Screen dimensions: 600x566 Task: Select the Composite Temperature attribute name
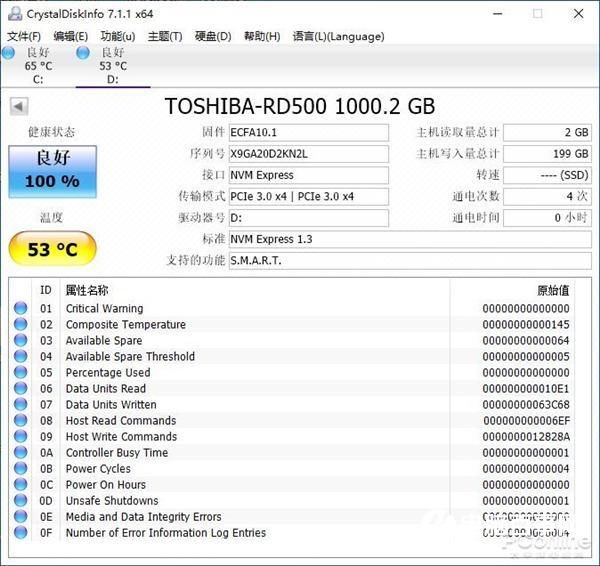pyautogui.click(x=126, y=325)
